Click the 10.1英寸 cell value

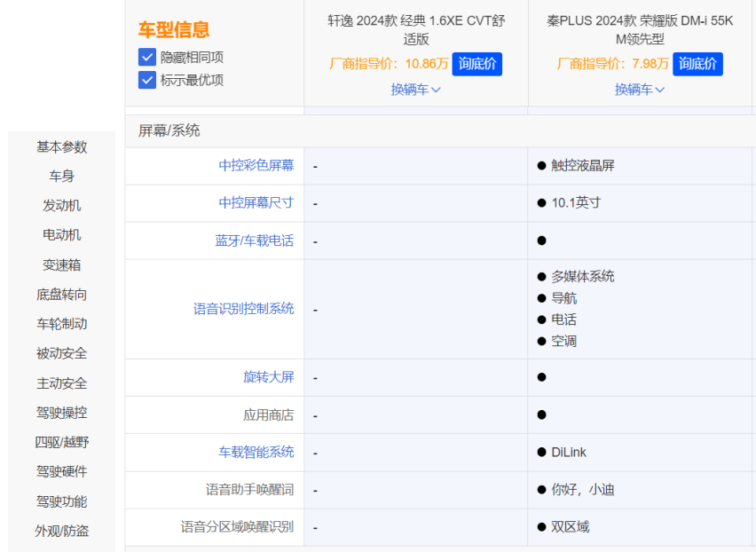(x=576, y=202)
